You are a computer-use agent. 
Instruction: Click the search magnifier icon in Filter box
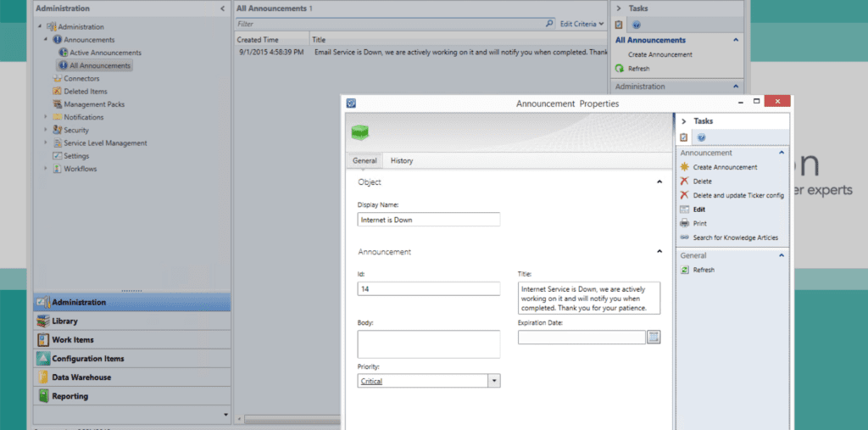point(549,24)
